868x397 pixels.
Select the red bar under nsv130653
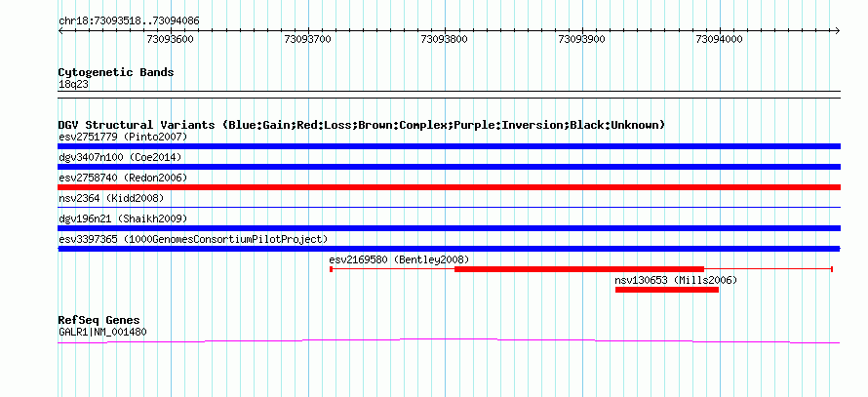click(x=667, y=290)
